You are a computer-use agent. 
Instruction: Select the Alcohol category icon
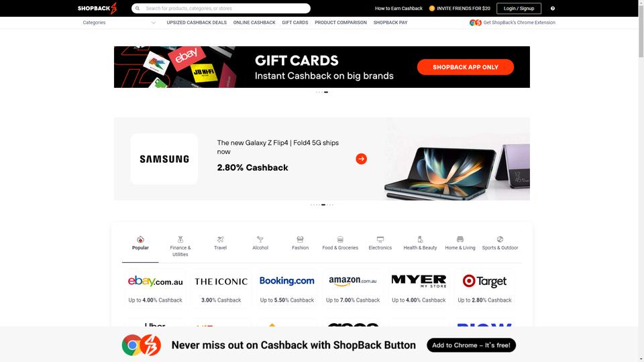pos(260,239)
